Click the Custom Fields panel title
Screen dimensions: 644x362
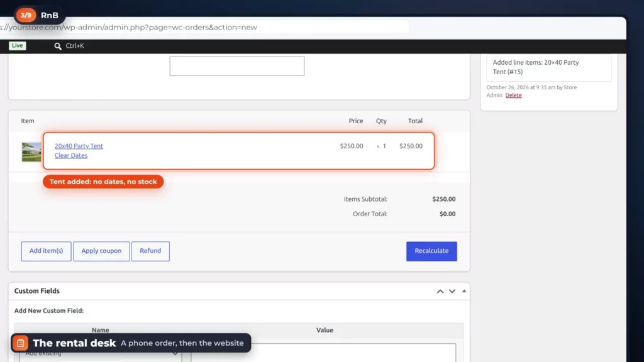click(37, 291)
